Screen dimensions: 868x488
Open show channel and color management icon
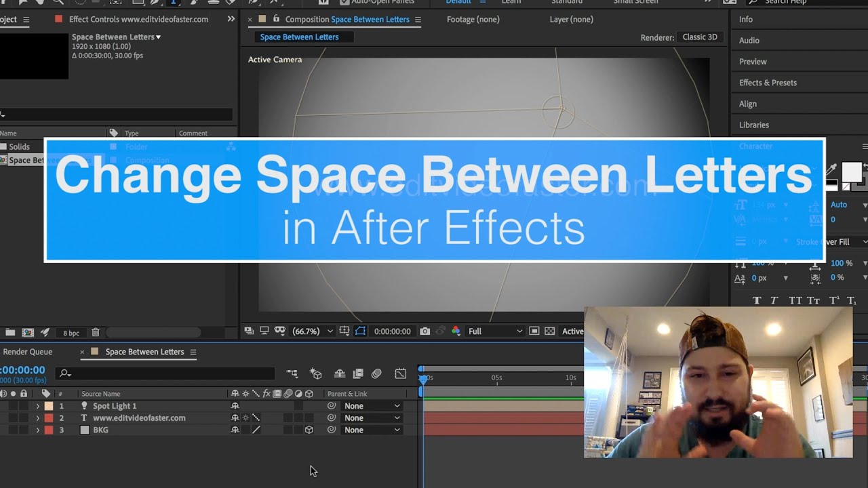[x=456, y=331]
